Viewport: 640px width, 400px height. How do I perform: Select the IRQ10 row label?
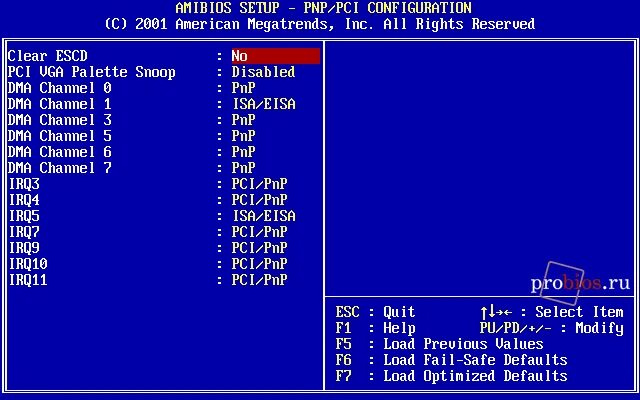click(28, 264)
